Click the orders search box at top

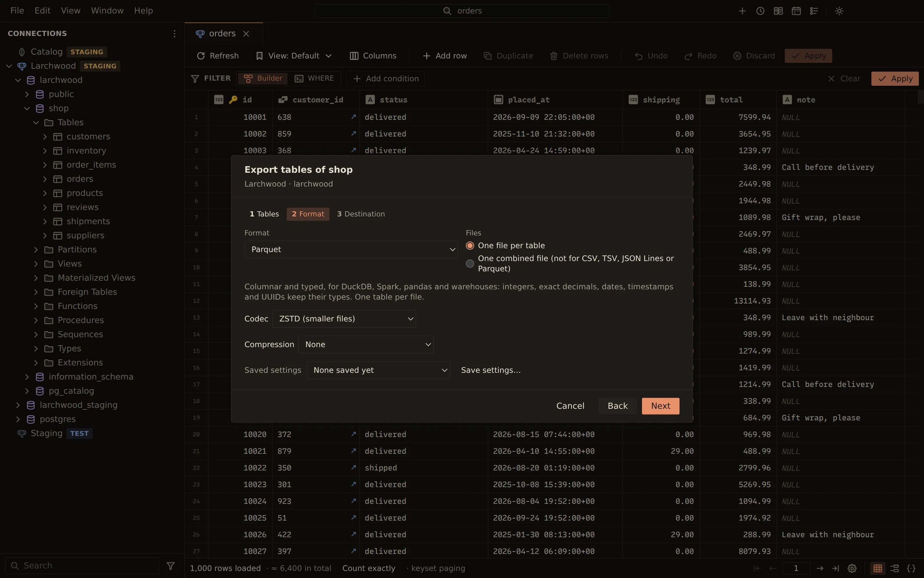[462, 11]
